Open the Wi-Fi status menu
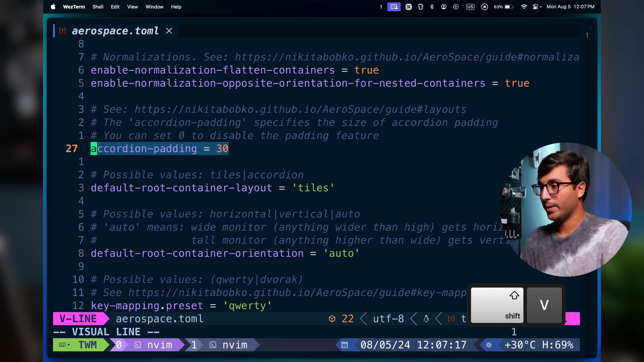This screenshot has width=644, height=362. coord(524,7)
